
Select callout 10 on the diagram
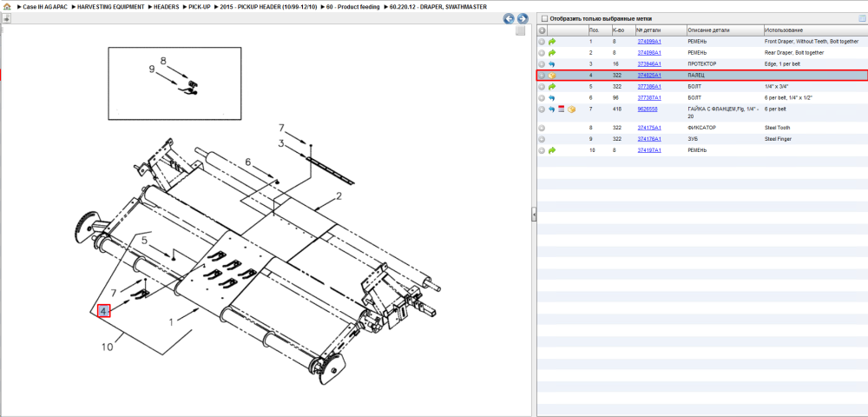tap(108, 347)
